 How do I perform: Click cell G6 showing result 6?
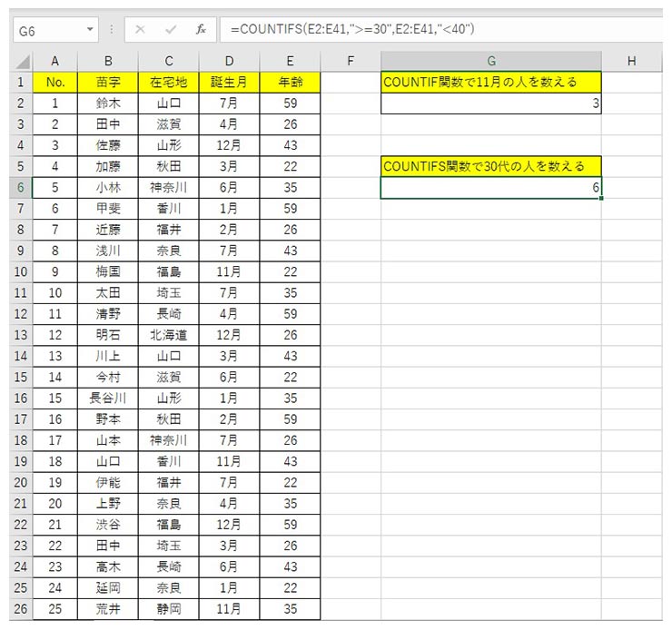coord(490,187)
